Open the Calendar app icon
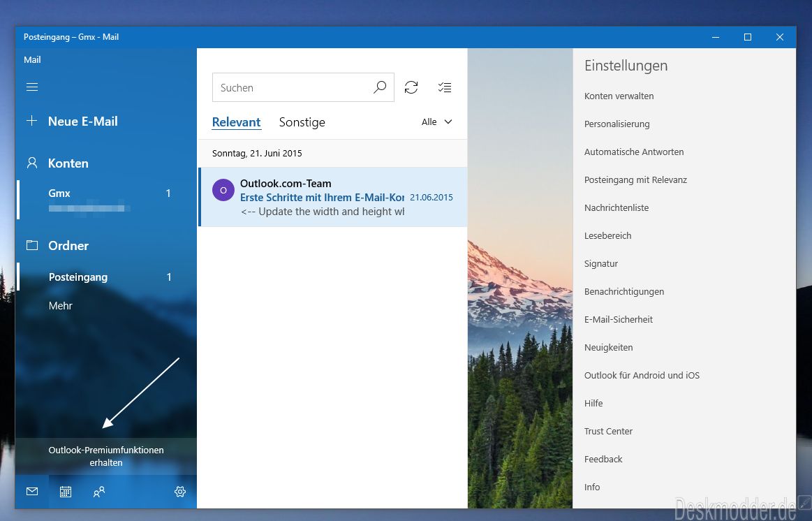Screen dimensions: 812x521 click(65, 492)
